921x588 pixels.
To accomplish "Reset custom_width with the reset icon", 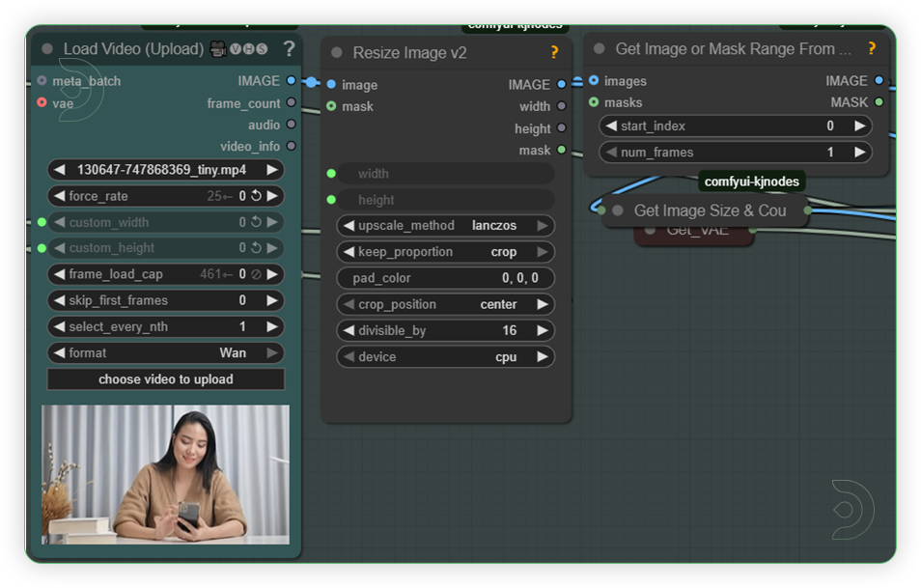I will pyautogui.click(x=256, y=222).
